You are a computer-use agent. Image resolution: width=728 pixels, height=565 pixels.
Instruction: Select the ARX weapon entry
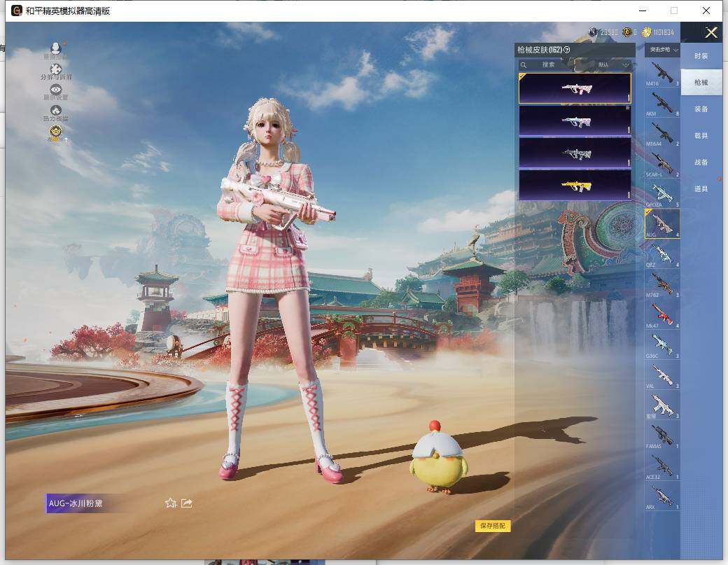(x=662, y=496)
